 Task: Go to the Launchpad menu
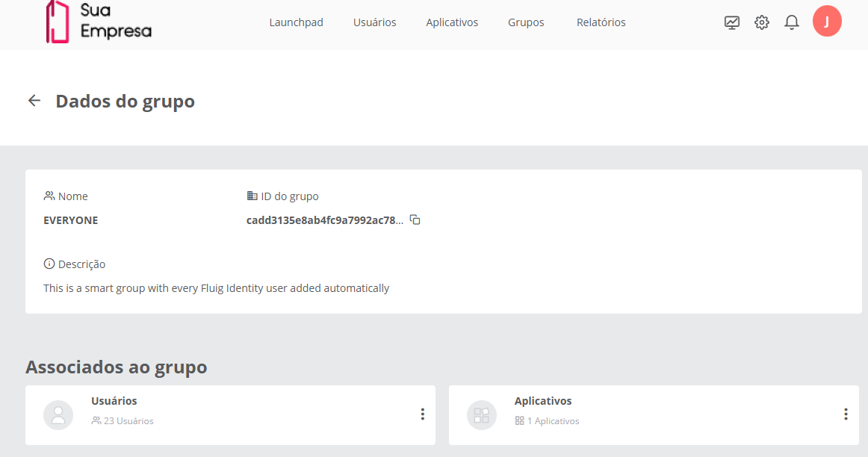point(296,22)
